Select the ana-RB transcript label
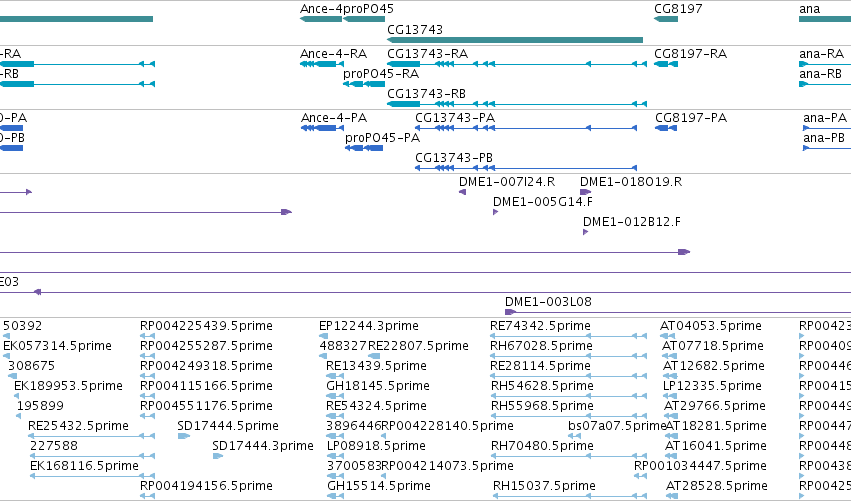Viewport: 851px width, 501px height. 820,74
